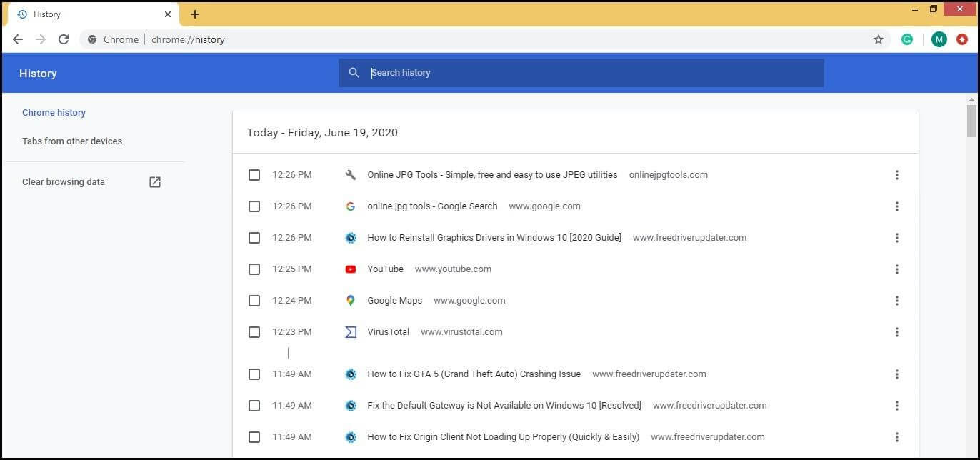Image resolution: width=980 pixels, height=460 pixels.
Task: Click the red update extension icon
Action: click(x=962, y=39)
